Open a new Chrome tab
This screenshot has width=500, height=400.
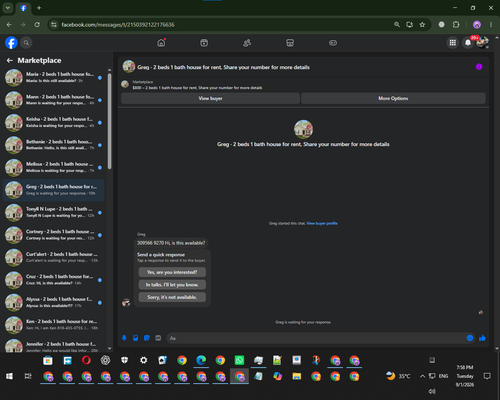(39, 8)
